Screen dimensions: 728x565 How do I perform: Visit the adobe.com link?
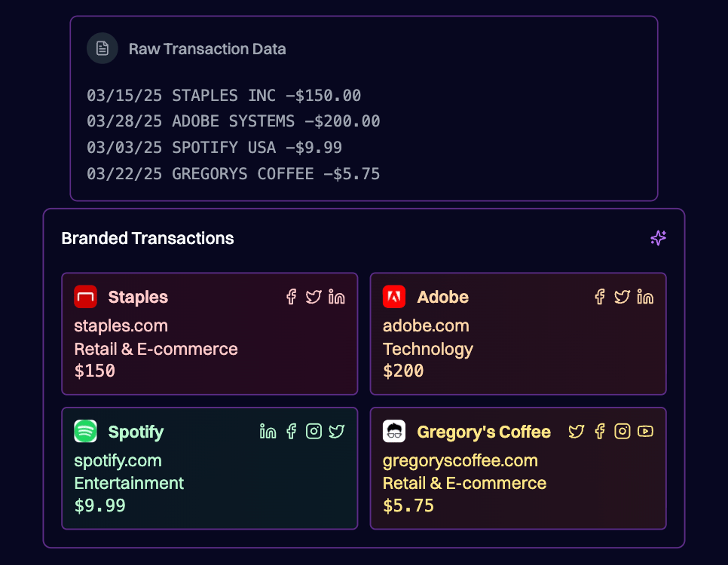click(426, 326)
